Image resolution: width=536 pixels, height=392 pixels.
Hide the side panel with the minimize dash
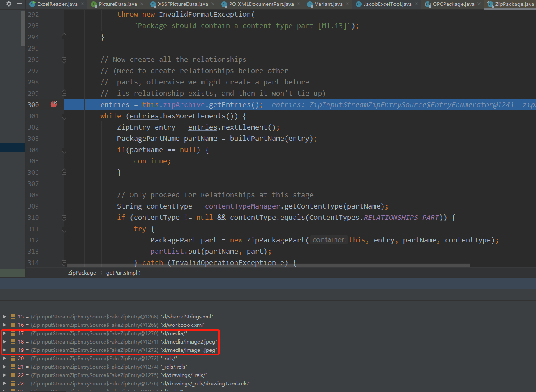(19, 4)
